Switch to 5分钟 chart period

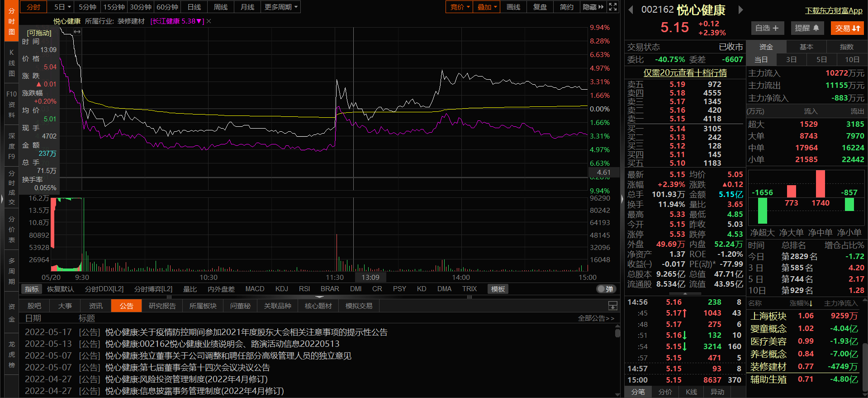pos(87,7)
